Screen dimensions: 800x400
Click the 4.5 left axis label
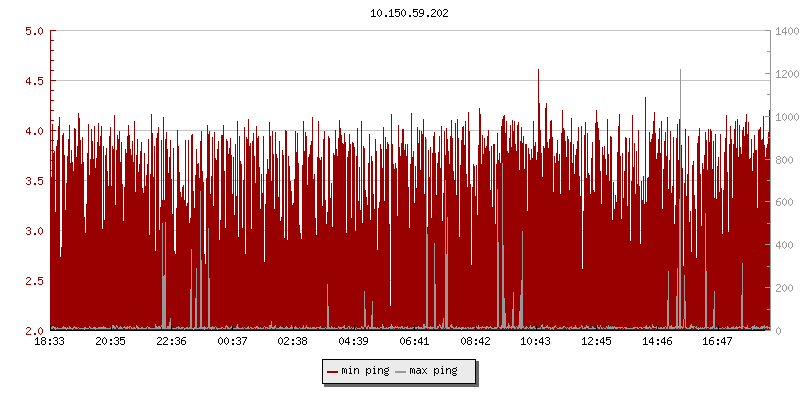33,81
